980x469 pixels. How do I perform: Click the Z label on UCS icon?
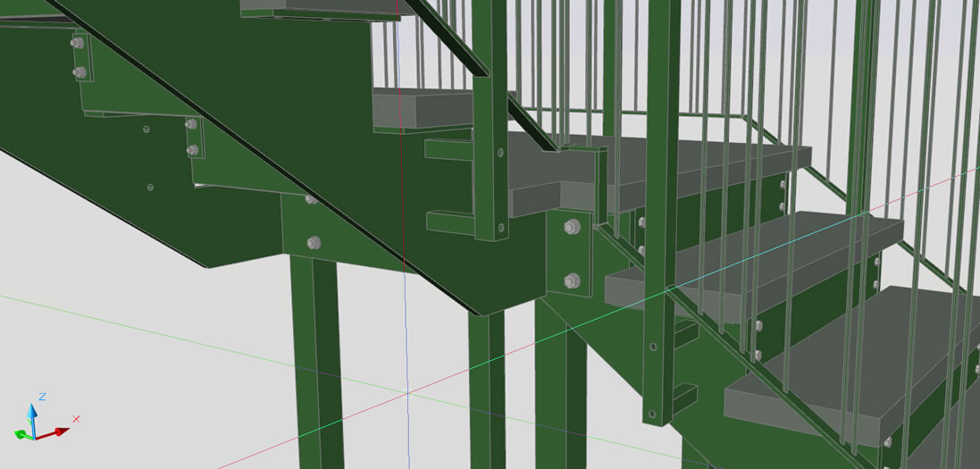pyautogui.click(x=43, y=397)
